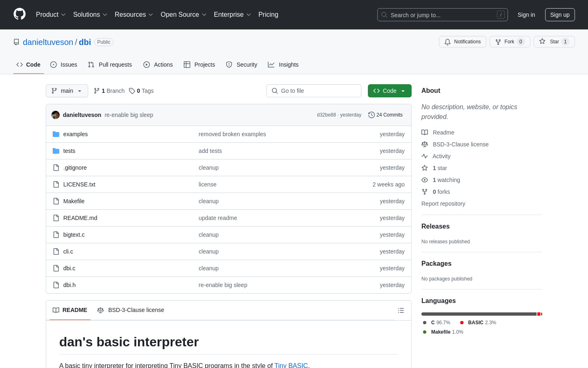Click the BASIC 2.3% language entry
This screenshot has height=368, width=588.
click(x=478, y=323)
